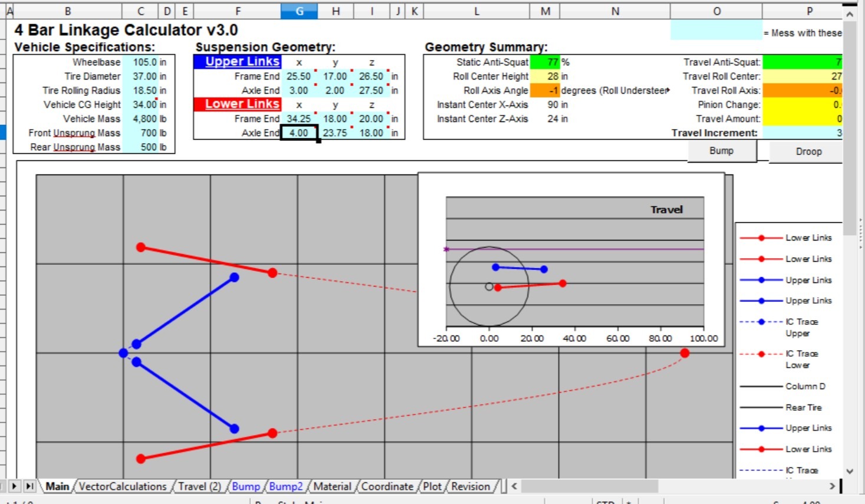This screenshot has width=865, height=504.
Task: Open the Coordinate sheet tab
Action: coord(387,486)
